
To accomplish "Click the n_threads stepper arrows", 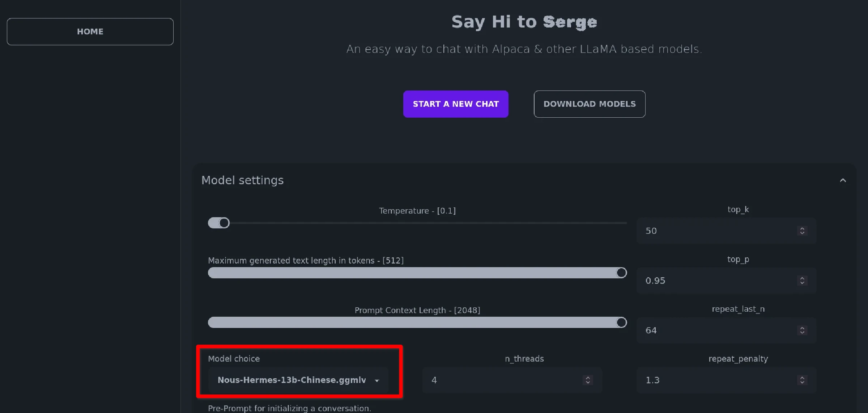I will (588, 380).
